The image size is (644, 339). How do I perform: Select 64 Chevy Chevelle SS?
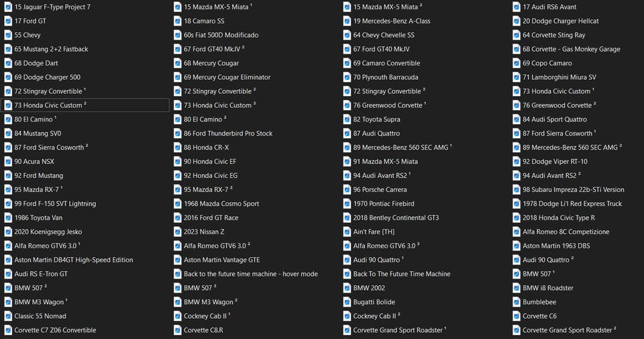(x=384, y=35)
